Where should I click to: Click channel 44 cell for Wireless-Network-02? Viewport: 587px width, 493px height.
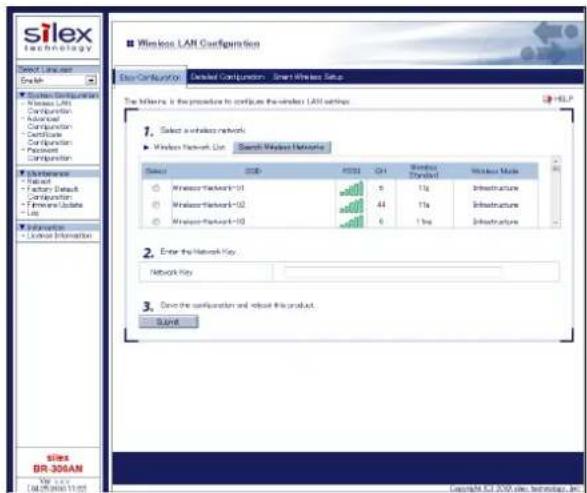381,205
